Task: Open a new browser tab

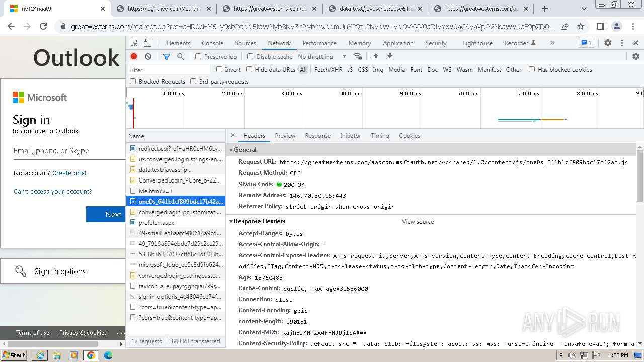Action: pos(545,9)
